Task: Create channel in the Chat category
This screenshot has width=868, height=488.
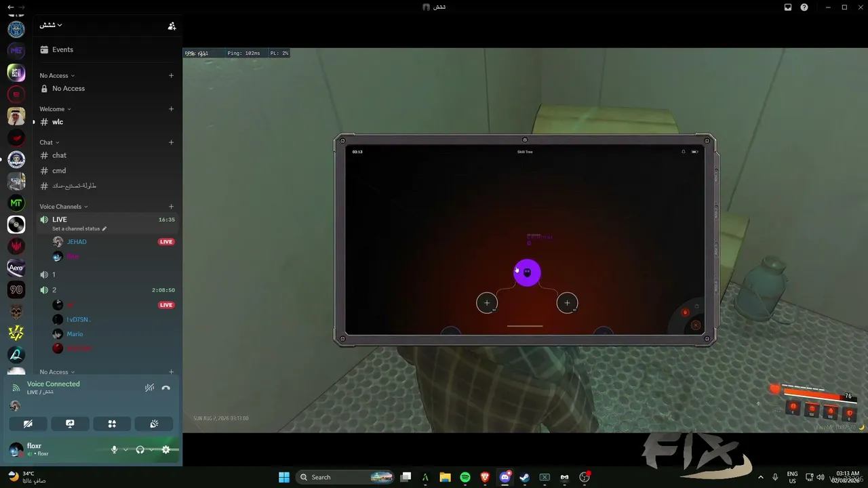Action: (x=171, y=142)
